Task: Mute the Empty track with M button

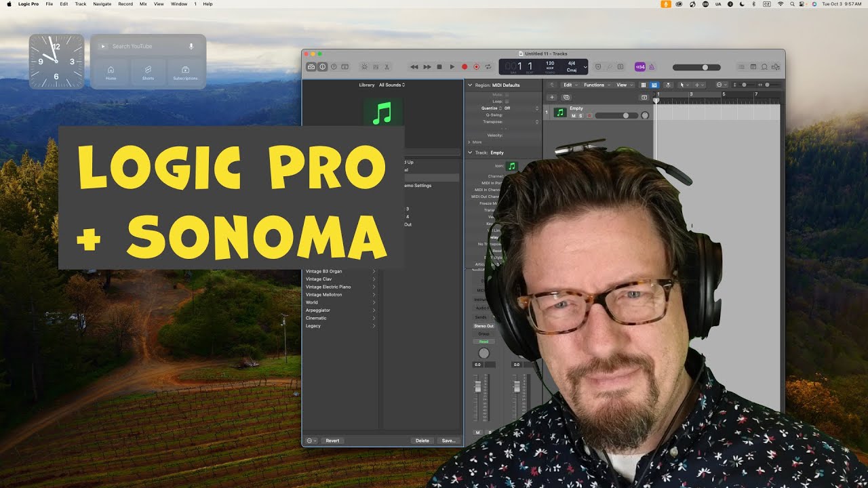Action: (574, 116)
